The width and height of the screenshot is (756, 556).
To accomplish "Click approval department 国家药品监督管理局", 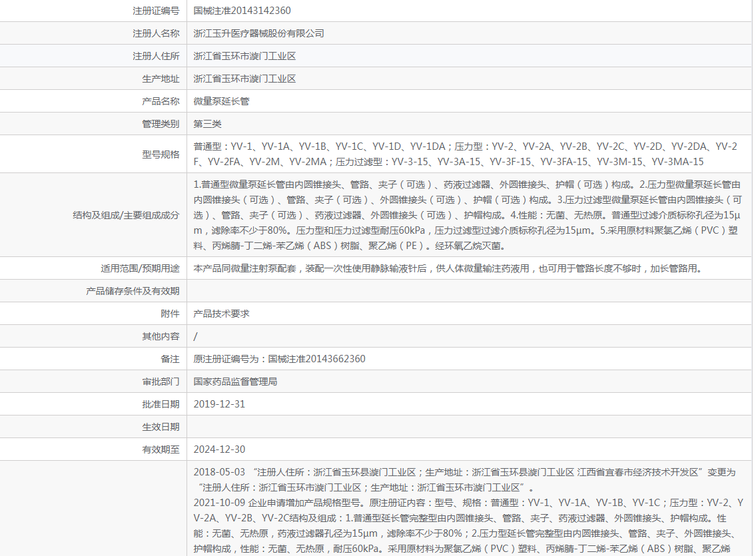I will [x=235, y=382].
